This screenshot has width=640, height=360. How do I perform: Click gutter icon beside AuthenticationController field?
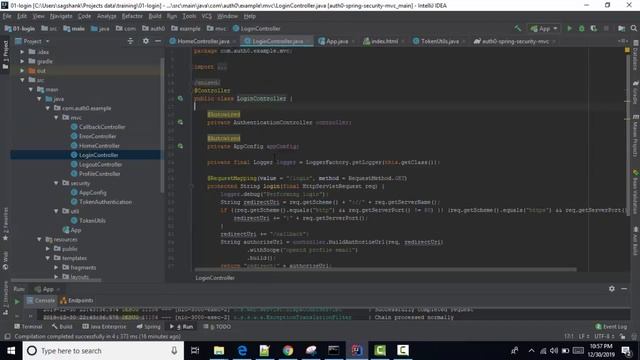[x=180, y=122]
